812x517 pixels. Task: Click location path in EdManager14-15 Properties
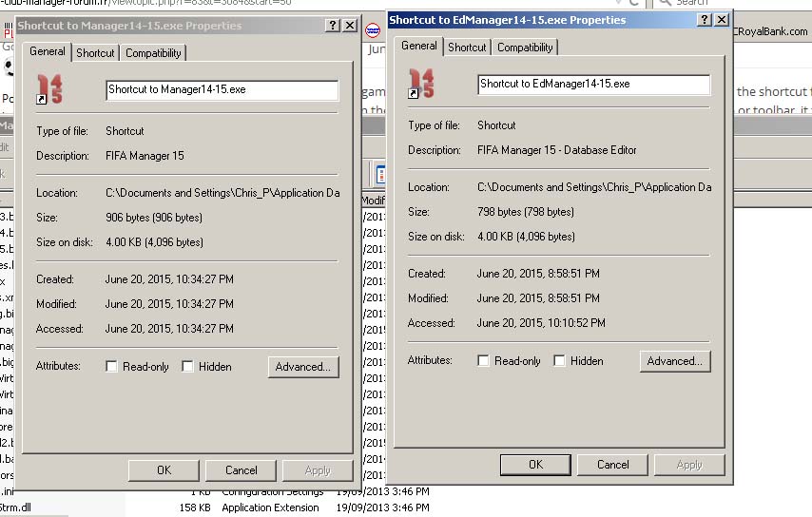pos(594,187)
